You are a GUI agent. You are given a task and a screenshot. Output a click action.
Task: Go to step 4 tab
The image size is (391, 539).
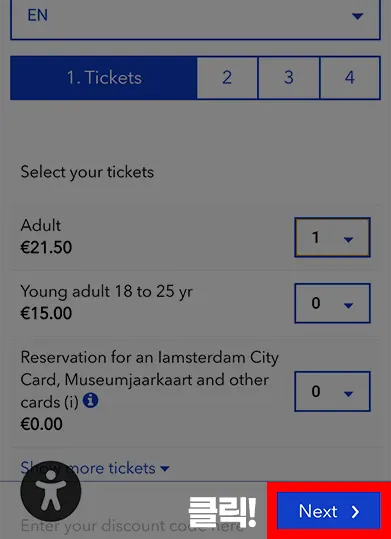(x=350, y=78)
